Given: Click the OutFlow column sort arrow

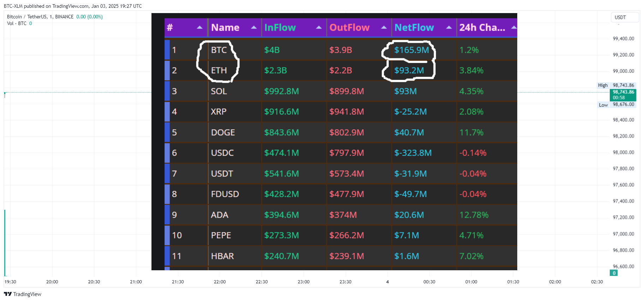Looking at the screenshot, I should pyautogui.click(x=384, y=28).
